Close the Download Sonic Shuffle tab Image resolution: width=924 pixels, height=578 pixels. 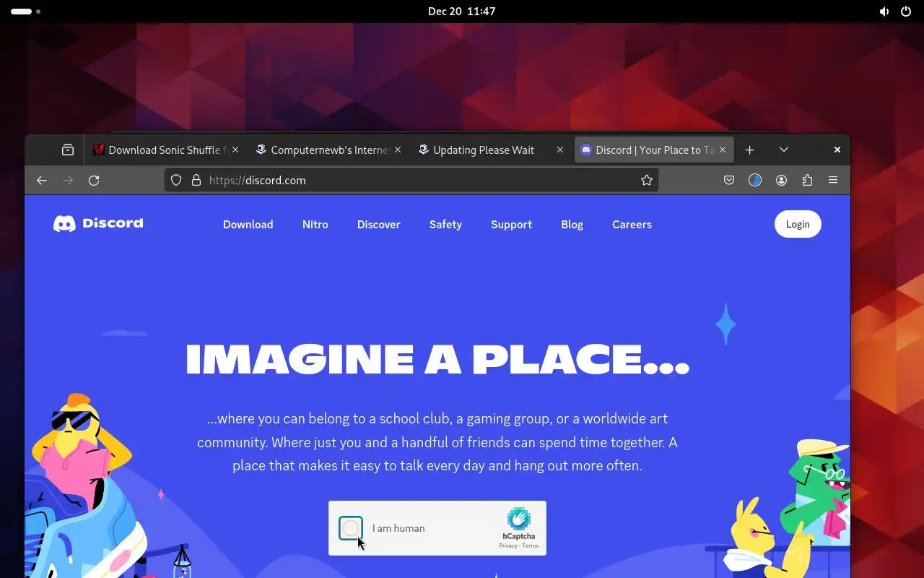pos(235,150)
